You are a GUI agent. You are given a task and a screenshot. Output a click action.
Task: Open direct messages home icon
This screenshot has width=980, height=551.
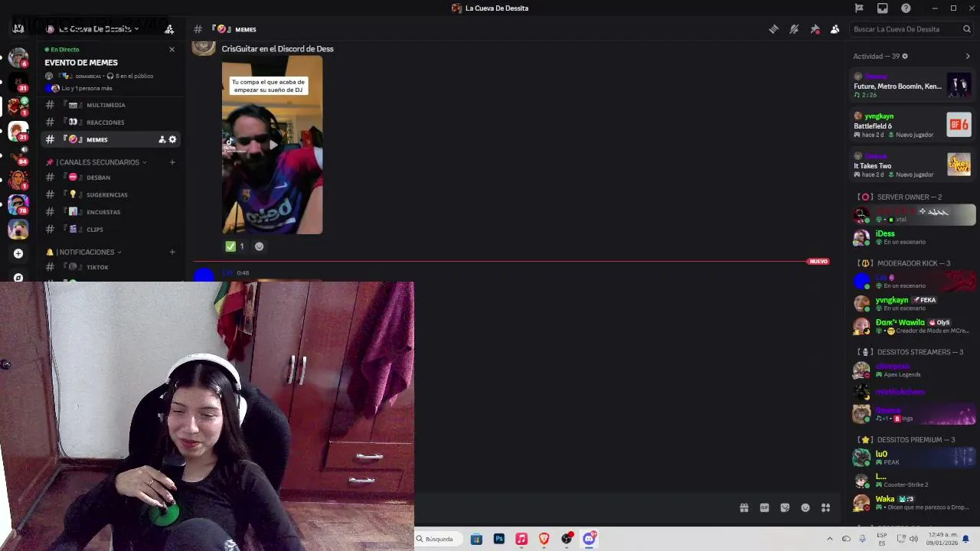click(x=18, y=28)
